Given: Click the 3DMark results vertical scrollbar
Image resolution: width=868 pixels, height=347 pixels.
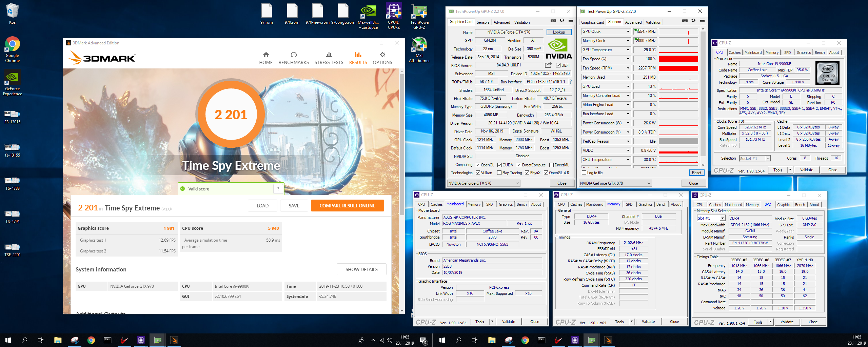Looking at the screenshot, I should click(402, 144).
